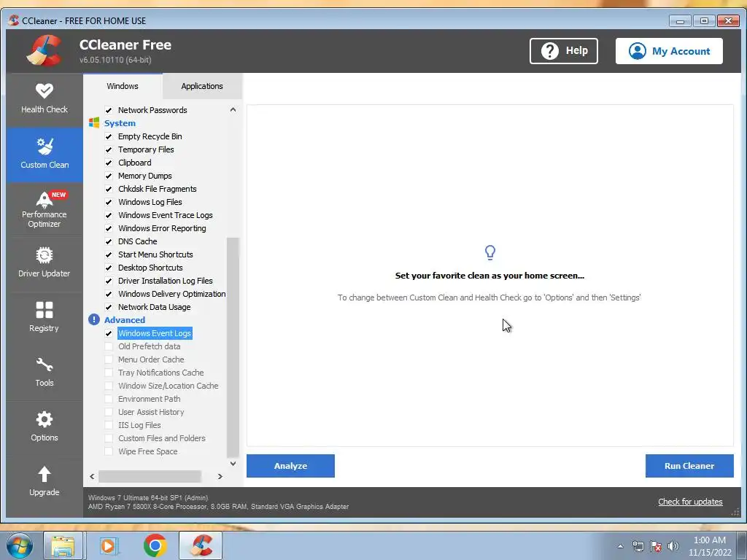747x560 pixels.
Task: Select the Windows Delivery Optimization item
Action: click(x=172, y=294)
